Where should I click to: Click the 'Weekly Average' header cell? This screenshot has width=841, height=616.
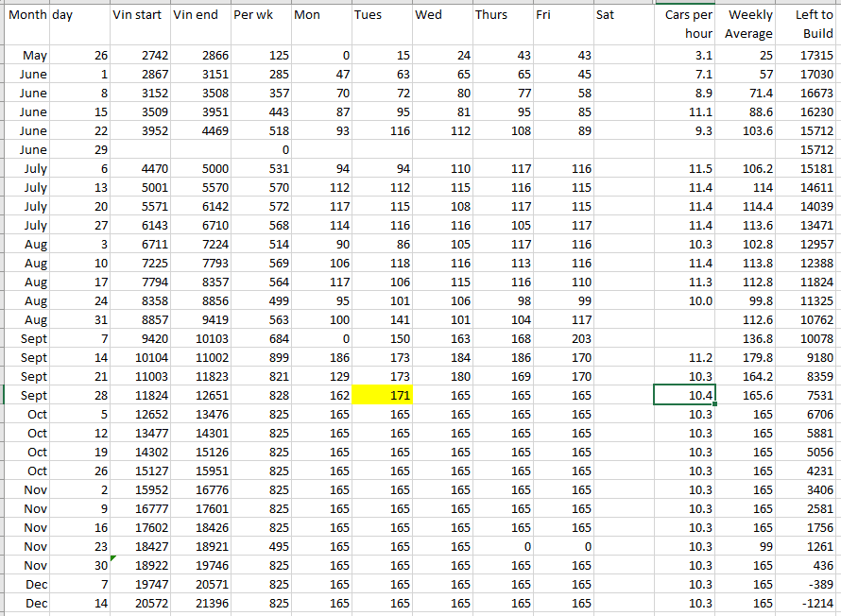pos(747,24)
